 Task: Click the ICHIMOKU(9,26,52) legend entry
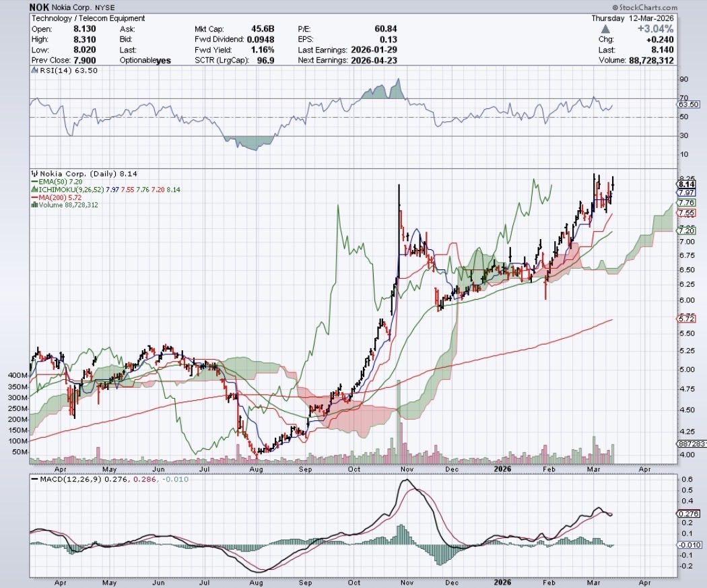(x=109, y=190)
